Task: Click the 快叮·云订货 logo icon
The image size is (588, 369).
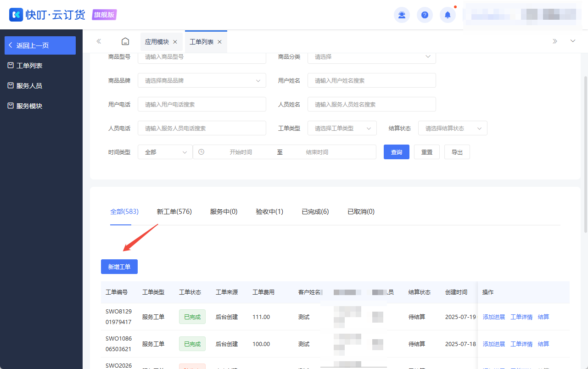Action: point(16,15)
